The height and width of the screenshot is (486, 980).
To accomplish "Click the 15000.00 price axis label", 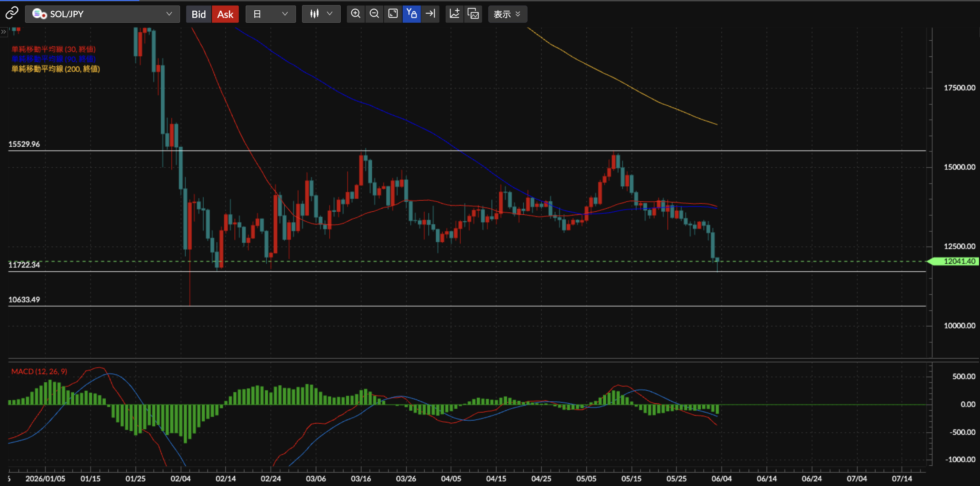I will click(x=959, y=167).
